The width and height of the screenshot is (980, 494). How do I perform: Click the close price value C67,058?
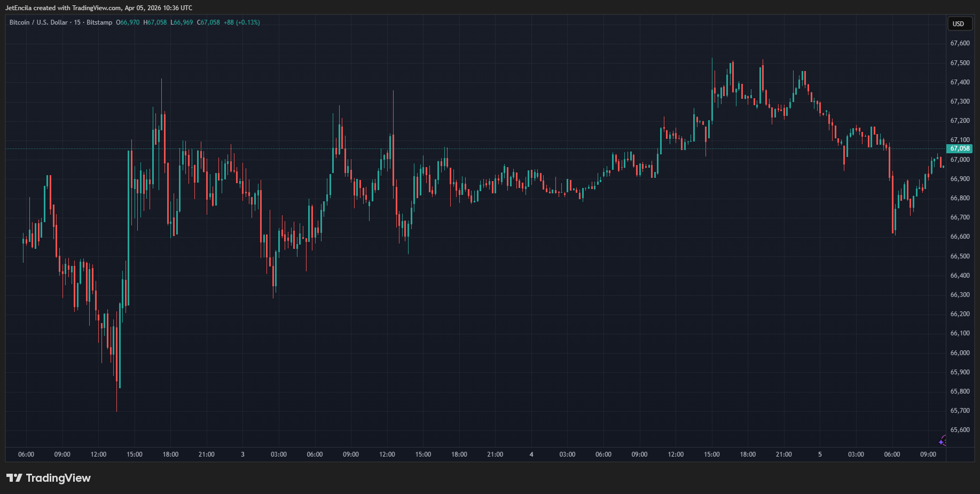click(x=208, y=22)
